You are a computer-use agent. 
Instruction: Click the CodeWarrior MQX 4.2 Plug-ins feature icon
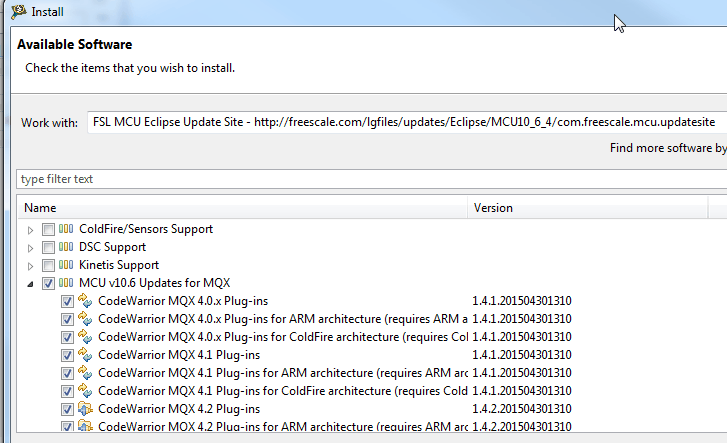tap(85, 409)
